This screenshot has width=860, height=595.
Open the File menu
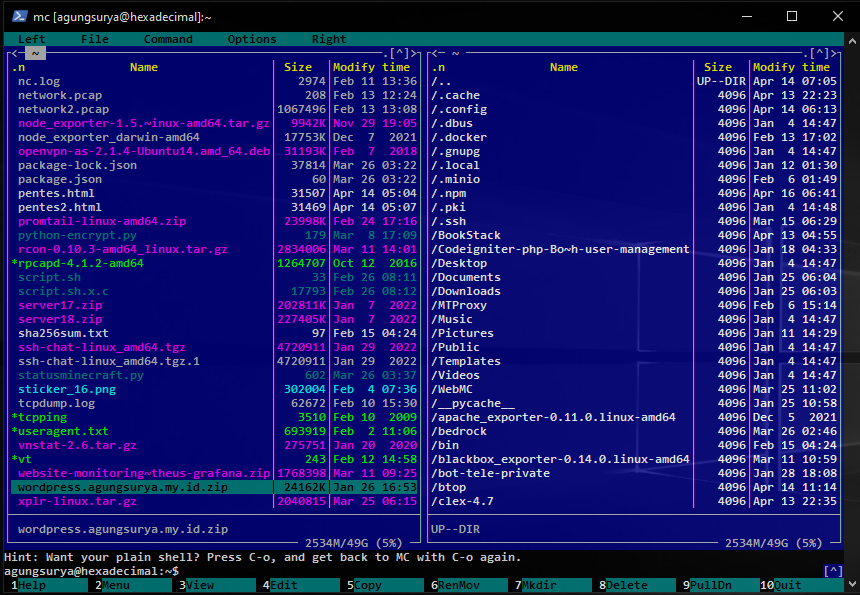coord(95,39)
